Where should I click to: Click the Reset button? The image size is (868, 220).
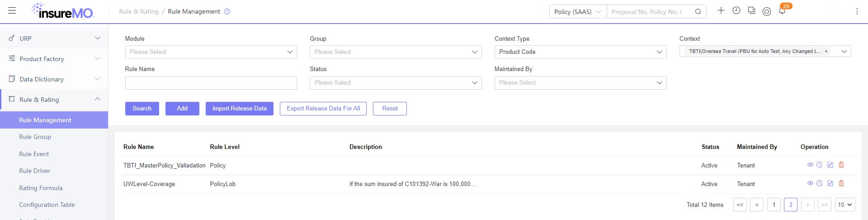click(x=390, y=109)
